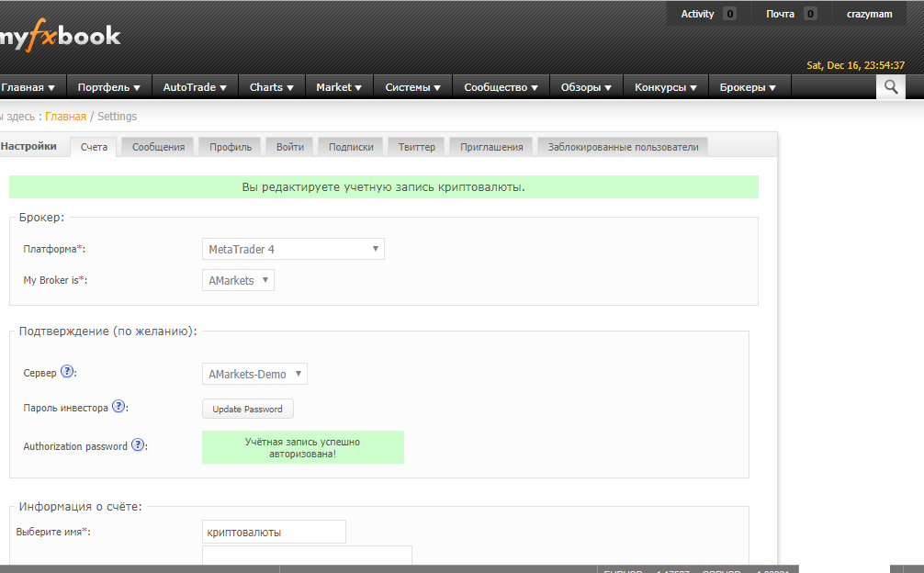
Task: Switch to the Сообщения tab
Action: (158, 147)
